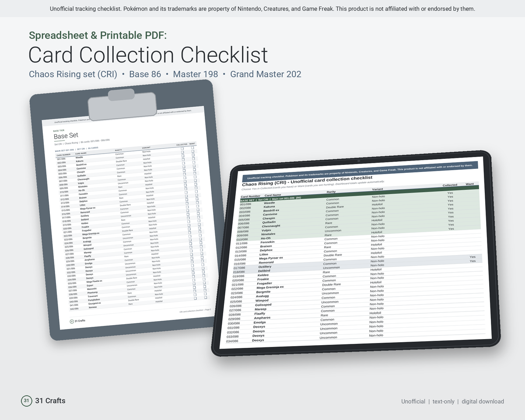Click the metal clip on the clipboard
The image size is (525, 420).
point(122,104)
